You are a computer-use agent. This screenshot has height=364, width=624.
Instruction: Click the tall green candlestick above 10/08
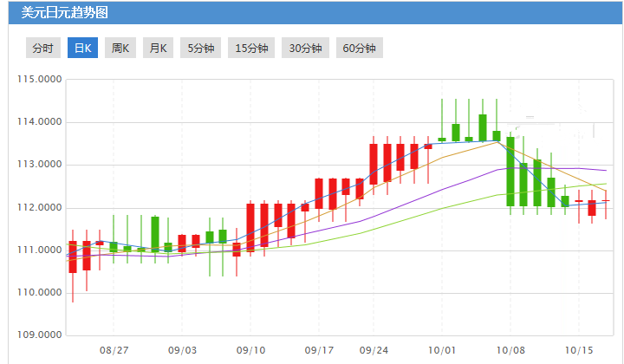tap(510, 171)
